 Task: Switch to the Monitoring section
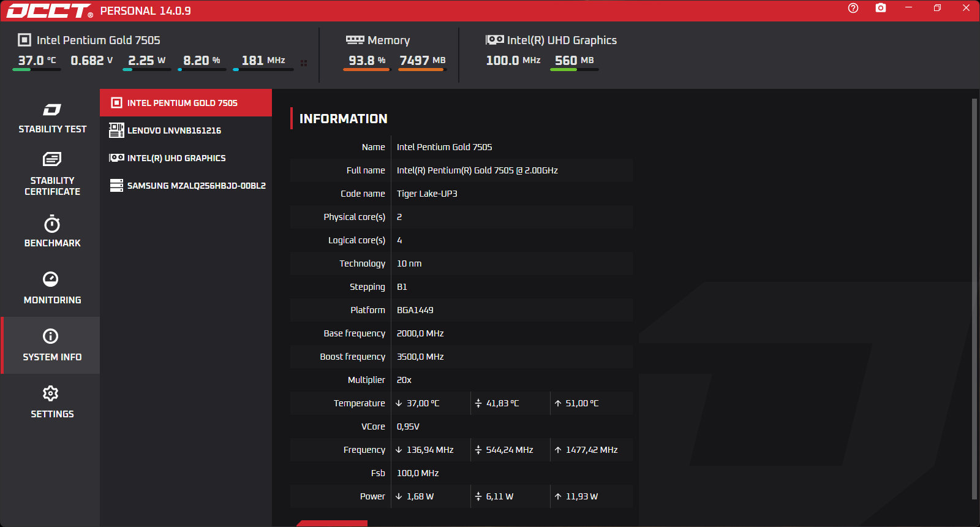coord(52,288)
